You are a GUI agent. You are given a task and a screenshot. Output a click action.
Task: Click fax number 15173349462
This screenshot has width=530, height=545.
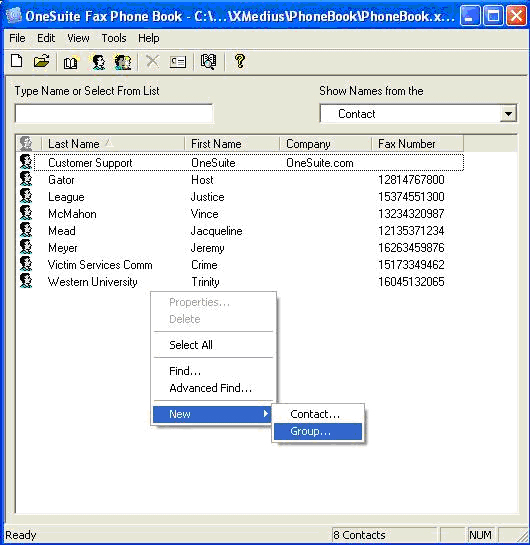tap(411, 265)
